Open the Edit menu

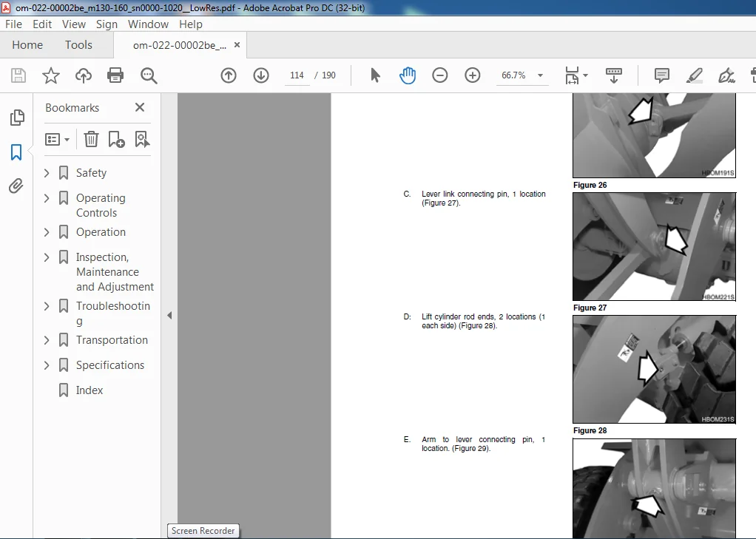point(42,24)
